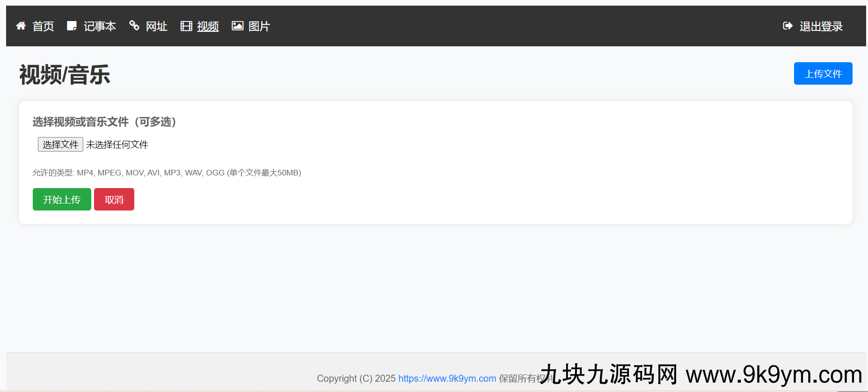Click the 退出登录 text

click(821, 27)
